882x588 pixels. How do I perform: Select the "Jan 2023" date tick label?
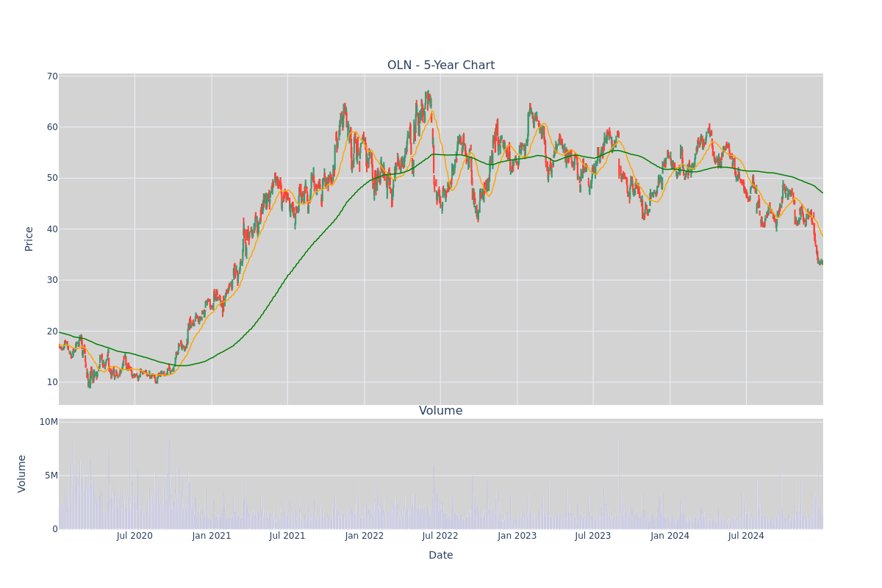click(517, 536)
